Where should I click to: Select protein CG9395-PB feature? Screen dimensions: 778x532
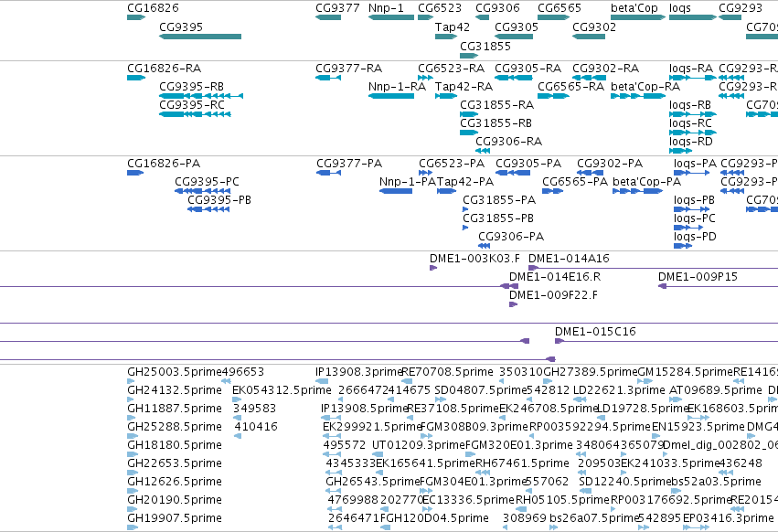click(x=208, y=209)
